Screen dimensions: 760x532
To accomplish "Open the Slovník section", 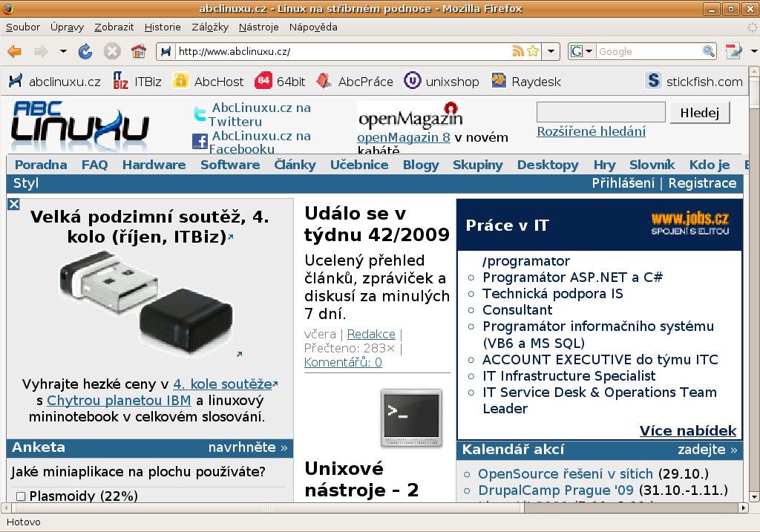I will [x=652, y=165].
